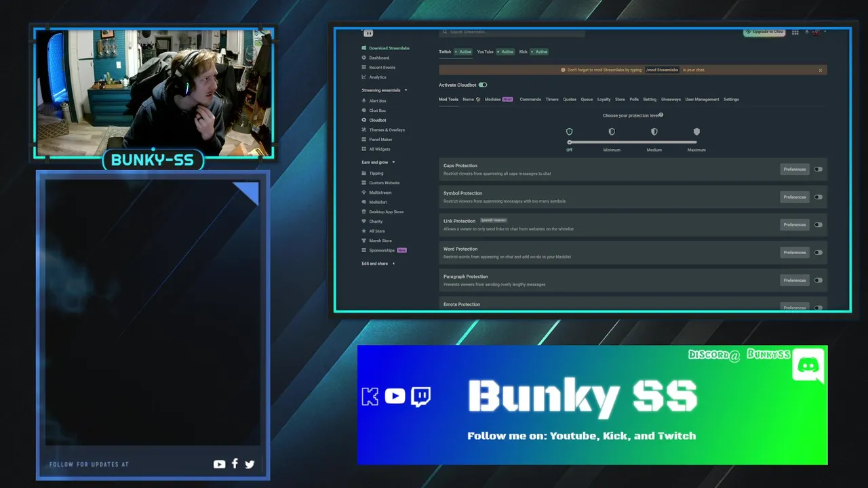Click the Discord logo on the banner

coord(808,365)
